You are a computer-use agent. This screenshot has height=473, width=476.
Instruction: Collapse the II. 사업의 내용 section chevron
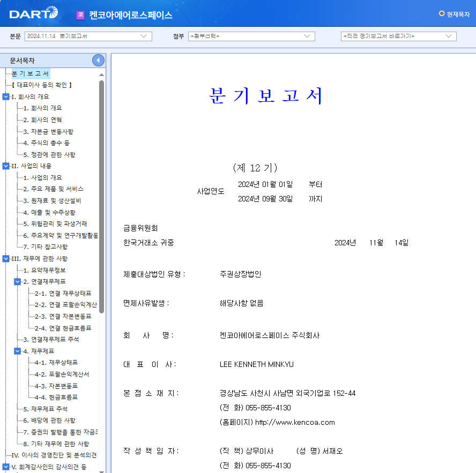[5, 166]
